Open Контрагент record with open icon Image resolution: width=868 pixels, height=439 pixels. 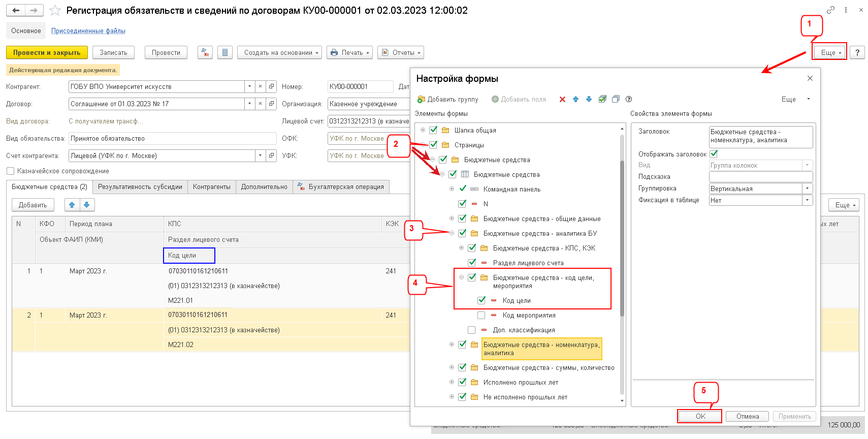click(x=272, y=86)
